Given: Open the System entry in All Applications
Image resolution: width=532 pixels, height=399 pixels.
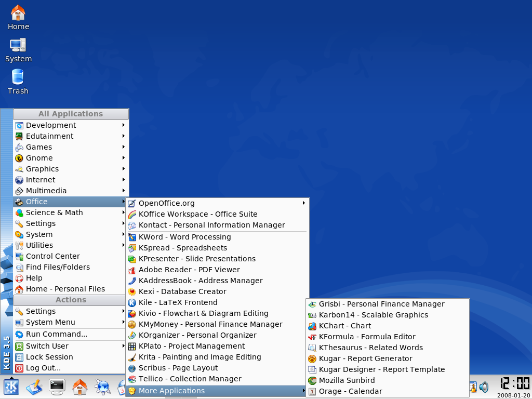Looking at the screenshot, I should (70, 234).
